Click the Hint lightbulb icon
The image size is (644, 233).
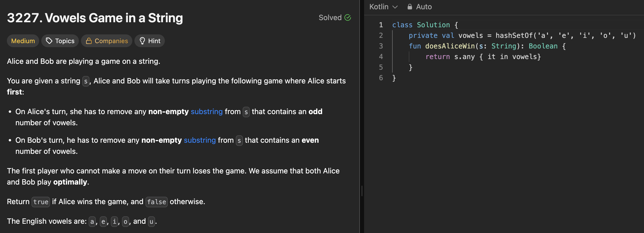point(142,41)
